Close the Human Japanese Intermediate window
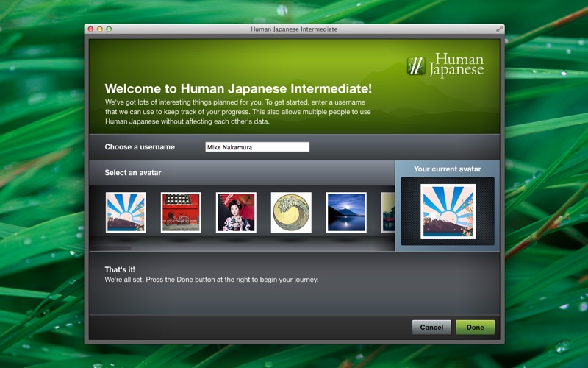 90,29
